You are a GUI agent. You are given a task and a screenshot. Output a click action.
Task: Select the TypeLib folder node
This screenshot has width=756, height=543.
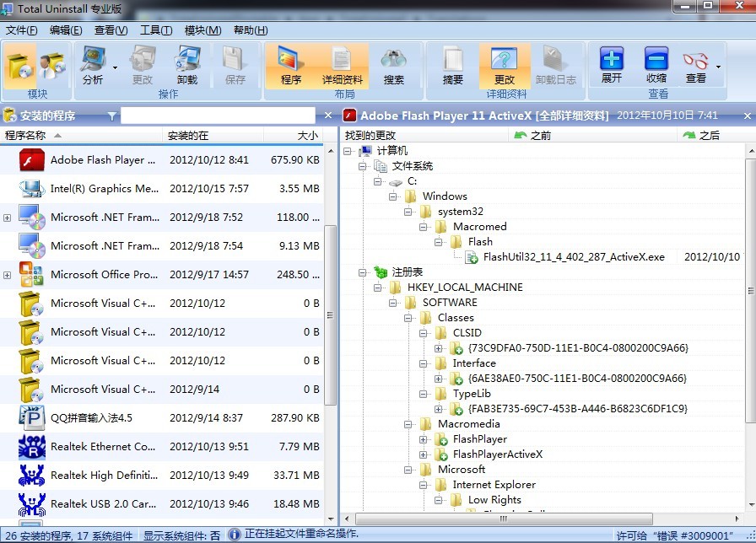[x=472, y=394]
